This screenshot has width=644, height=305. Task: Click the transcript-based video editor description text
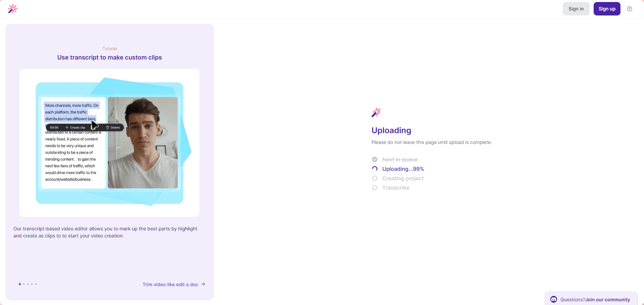(x=105, y=232)
